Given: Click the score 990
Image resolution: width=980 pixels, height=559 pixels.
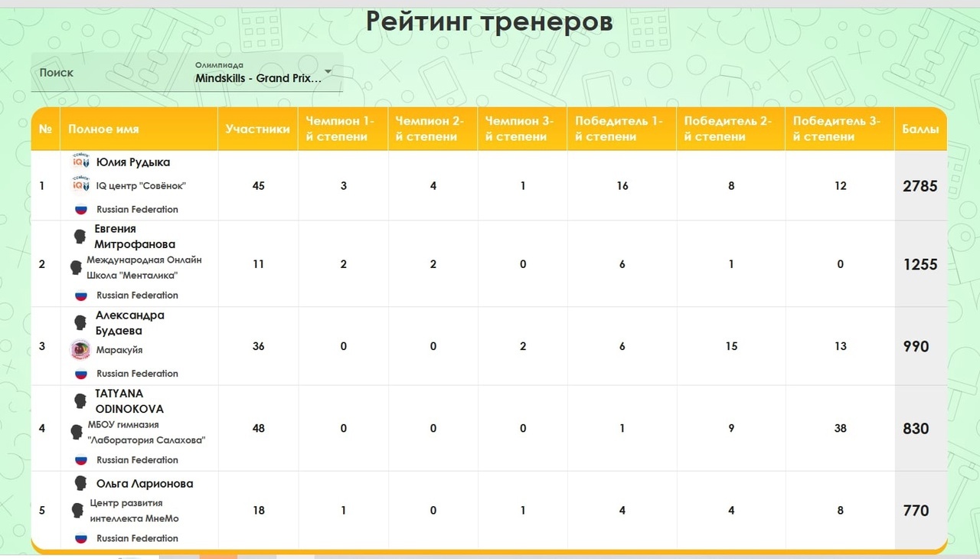Looking at the screenshot, I should [916, 346].
